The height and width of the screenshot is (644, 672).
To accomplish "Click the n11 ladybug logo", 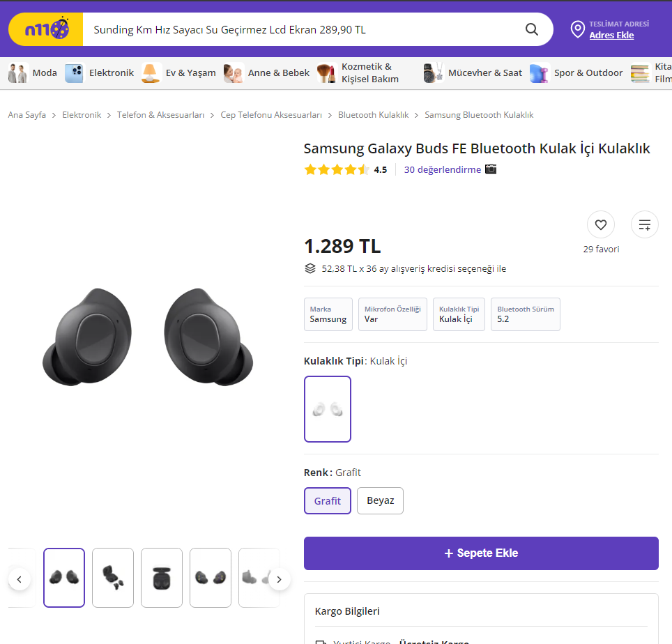I will (46, 29).
